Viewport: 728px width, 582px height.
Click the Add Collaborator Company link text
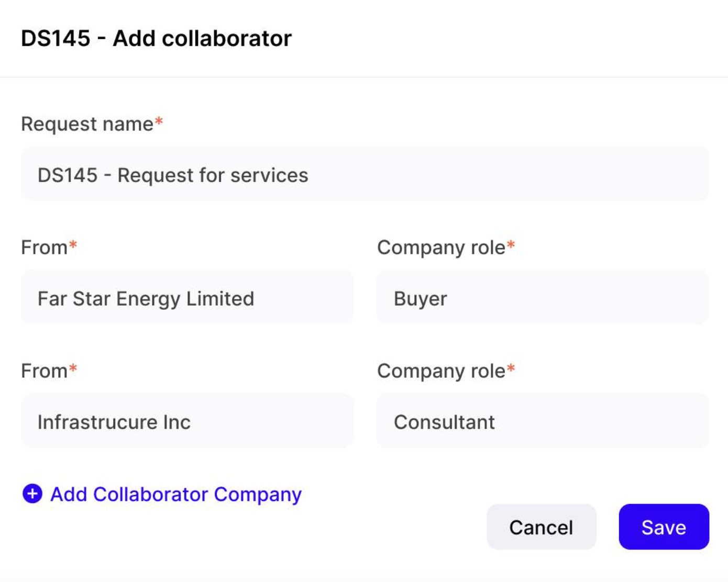(176, 494)
